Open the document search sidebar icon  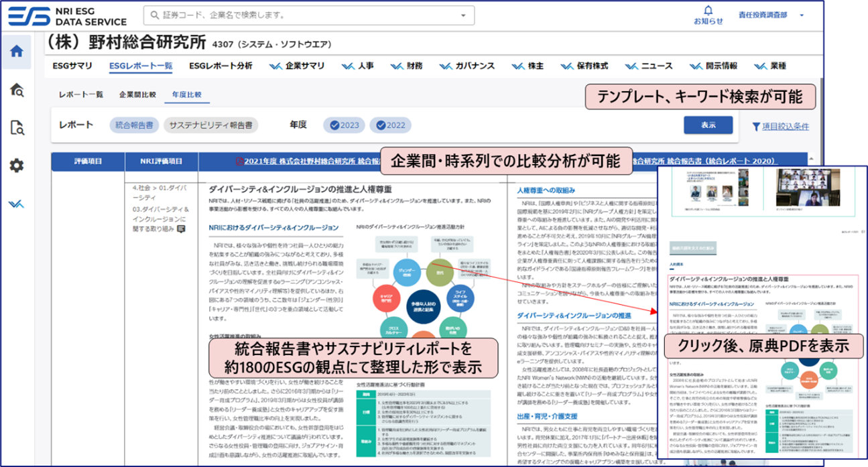coord(17,127)
